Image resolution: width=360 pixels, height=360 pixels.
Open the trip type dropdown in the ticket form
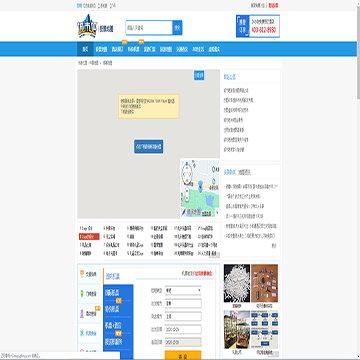pyautogui.click(x=183, y=290)
